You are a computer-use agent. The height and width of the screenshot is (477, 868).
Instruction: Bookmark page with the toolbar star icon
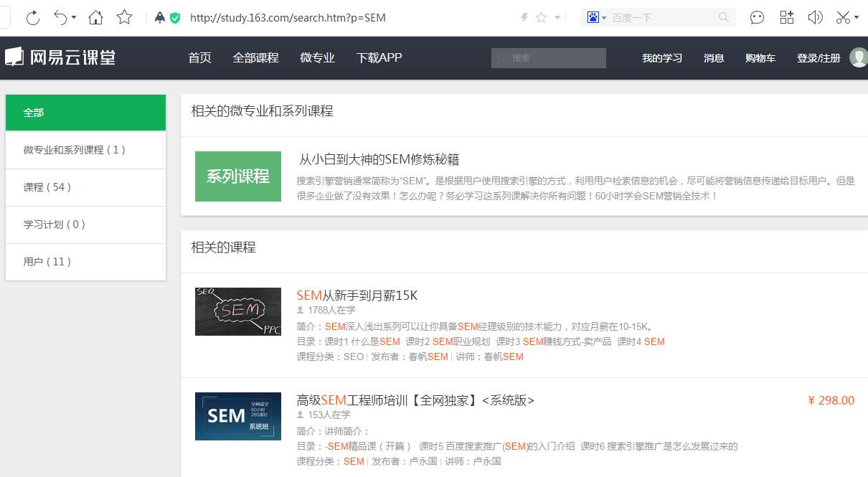click(x=124, y=17)
